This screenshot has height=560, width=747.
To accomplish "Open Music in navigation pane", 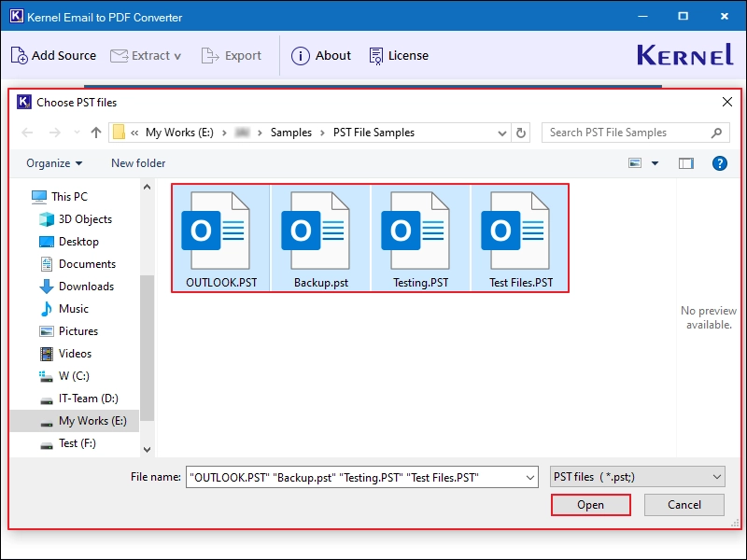I will (x=63, y=309).
